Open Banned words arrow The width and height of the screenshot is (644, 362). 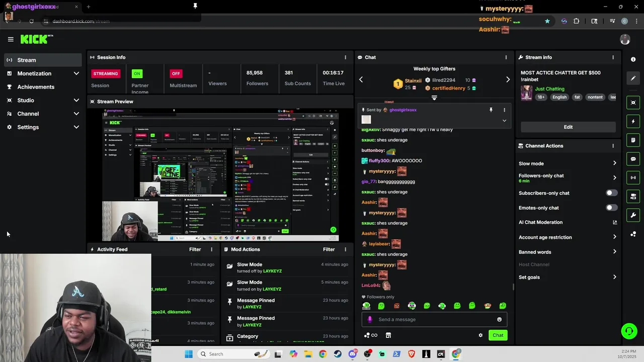tap(614, 252)
